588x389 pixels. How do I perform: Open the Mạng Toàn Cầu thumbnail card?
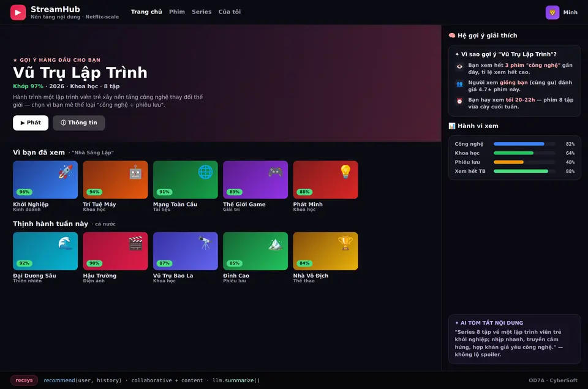point(185,179)
